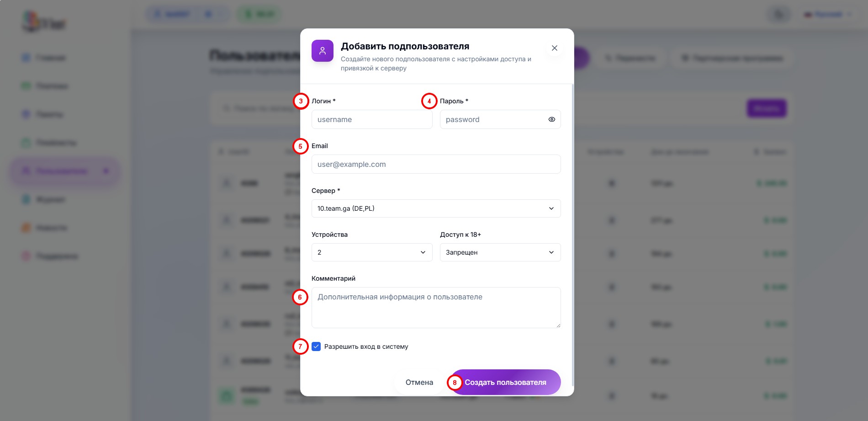This screenshot has height=421, width=868.
Task: Click the comment box resize handle
Action: (x=558, y=325)
